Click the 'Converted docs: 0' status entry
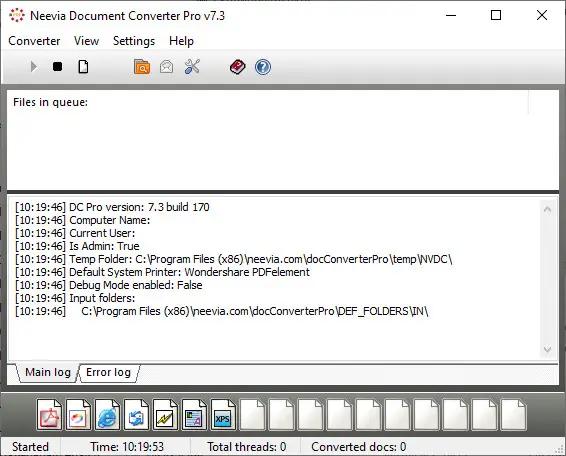566x456 pixels. point(359,447)
